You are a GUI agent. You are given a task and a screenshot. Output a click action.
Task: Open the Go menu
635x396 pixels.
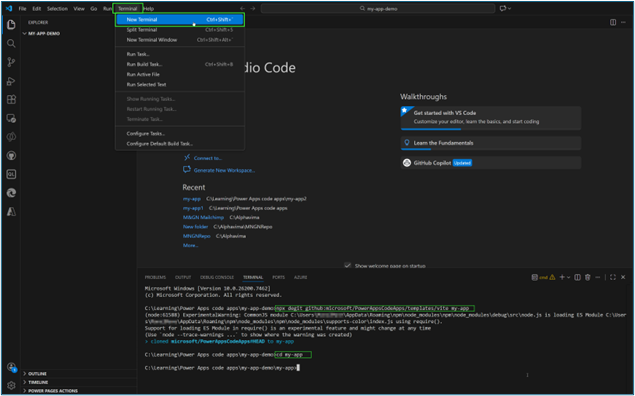(94, 9)
